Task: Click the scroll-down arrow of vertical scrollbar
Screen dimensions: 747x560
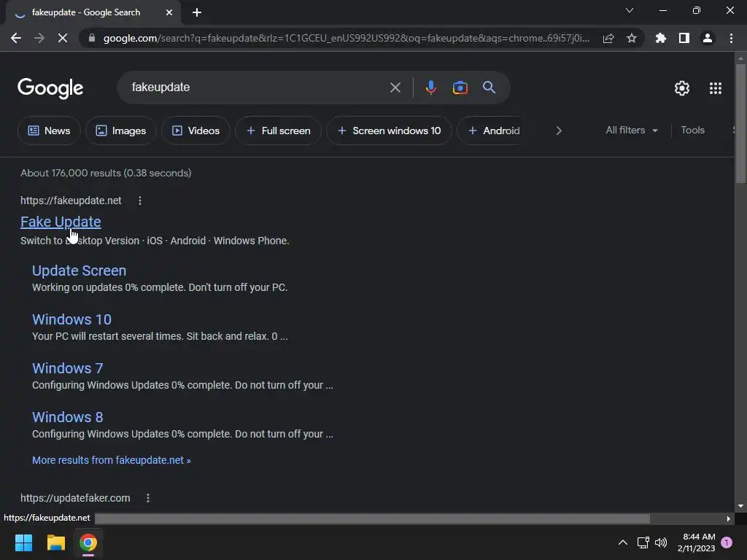Action: 740,506
